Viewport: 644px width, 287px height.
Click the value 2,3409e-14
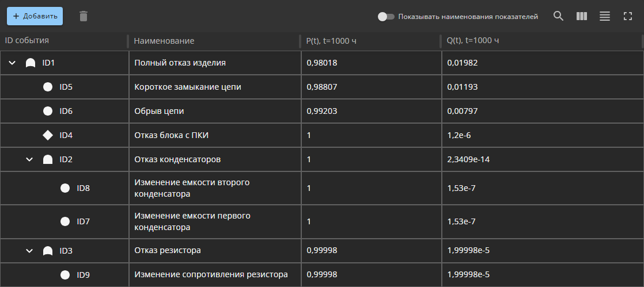(468, 159)
